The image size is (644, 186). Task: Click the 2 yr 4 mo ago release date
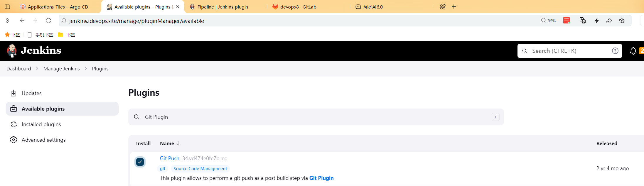(613, 168)
